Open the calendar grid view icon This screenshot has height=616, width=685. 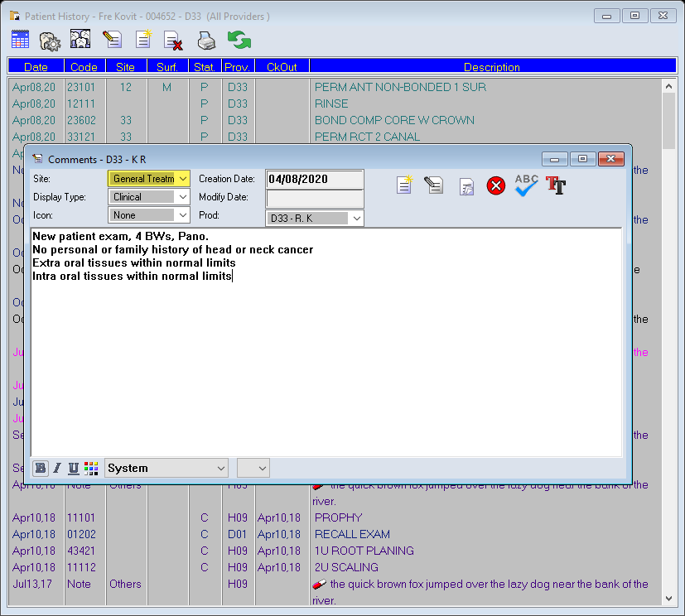21,40
